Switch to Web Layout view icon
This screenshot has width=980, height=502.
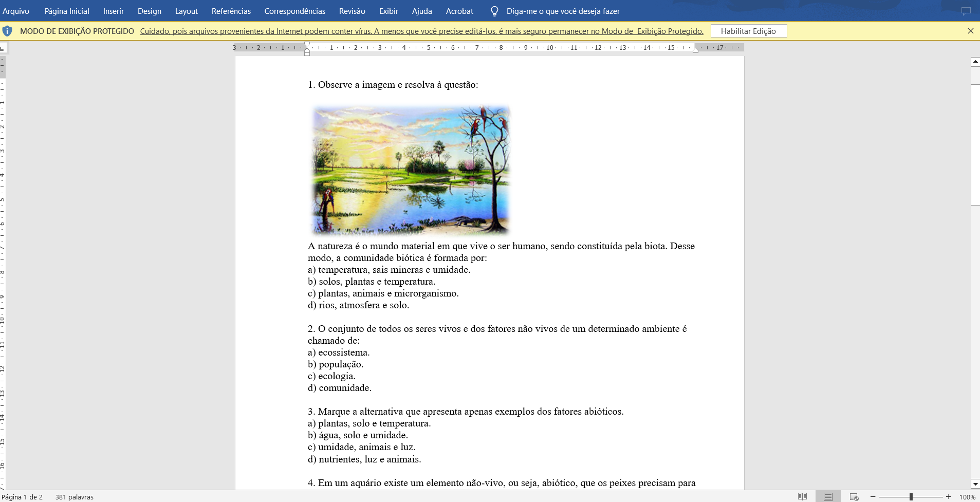pyautogui.click(x=854, y=496)
